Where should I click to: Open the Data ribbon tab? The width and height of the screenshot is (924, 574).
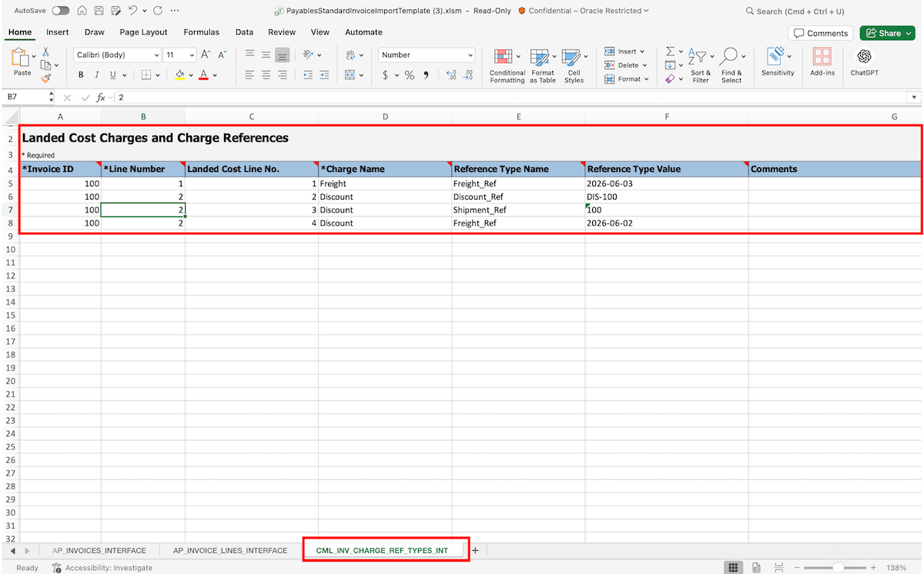[244, 32]
